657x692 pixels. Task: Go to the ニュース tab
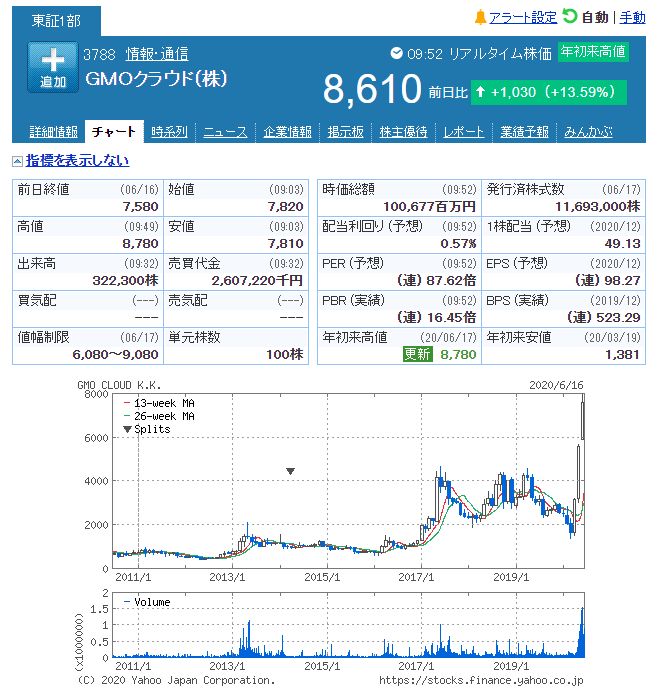pyautogui.click(x=225, y=132)
